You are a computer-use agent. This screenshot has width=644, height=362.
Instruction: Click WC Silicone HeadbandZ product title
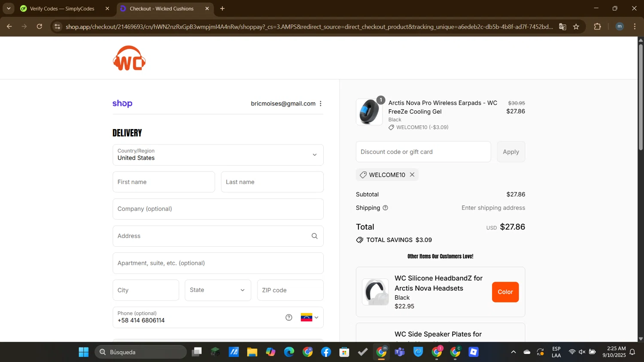(438, 284)
